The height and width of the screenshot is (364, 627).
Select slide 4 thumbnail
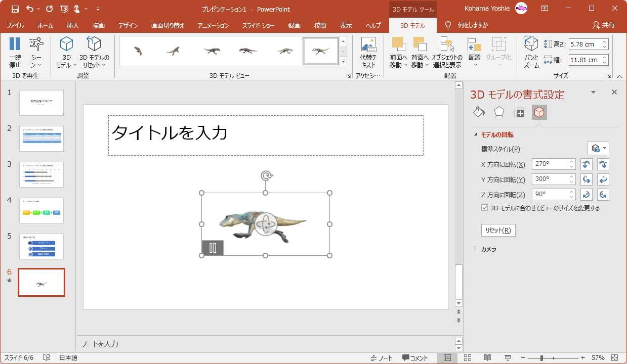tap(41, 210)
